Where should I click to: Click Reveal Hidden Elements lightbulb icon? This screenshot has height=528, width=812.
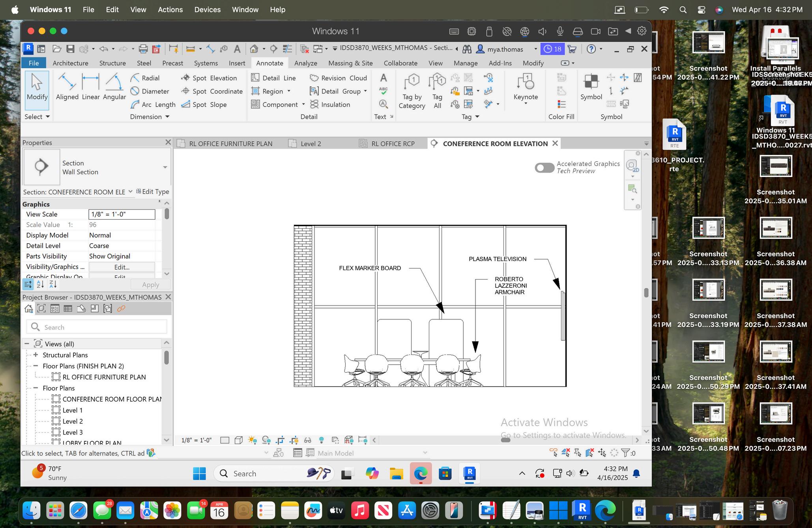point(322,440)
